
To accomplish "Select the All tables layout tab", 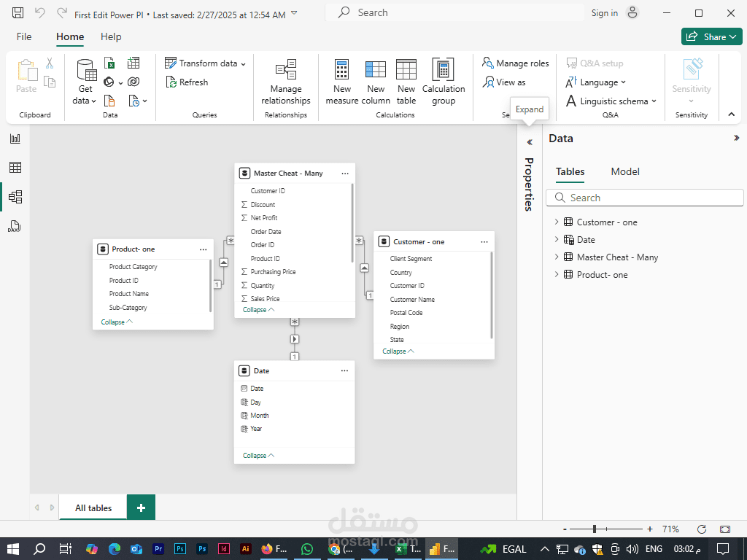I will coord(93,507).
